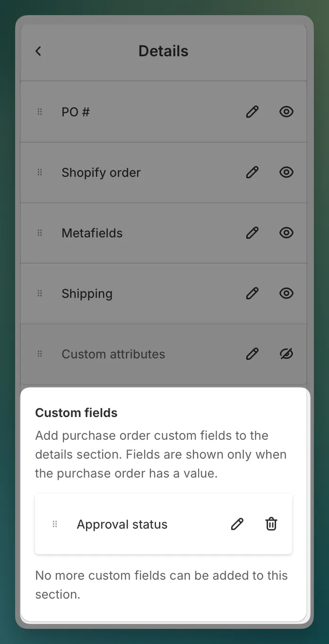Image resolution: width=329 pixels, height=644 pixels.
Task: Show the hidden Custom attributes field
Action: (286, 354)
